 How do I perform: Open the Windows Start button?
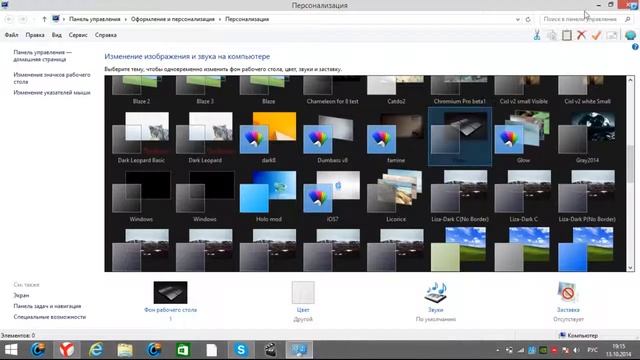11,350
